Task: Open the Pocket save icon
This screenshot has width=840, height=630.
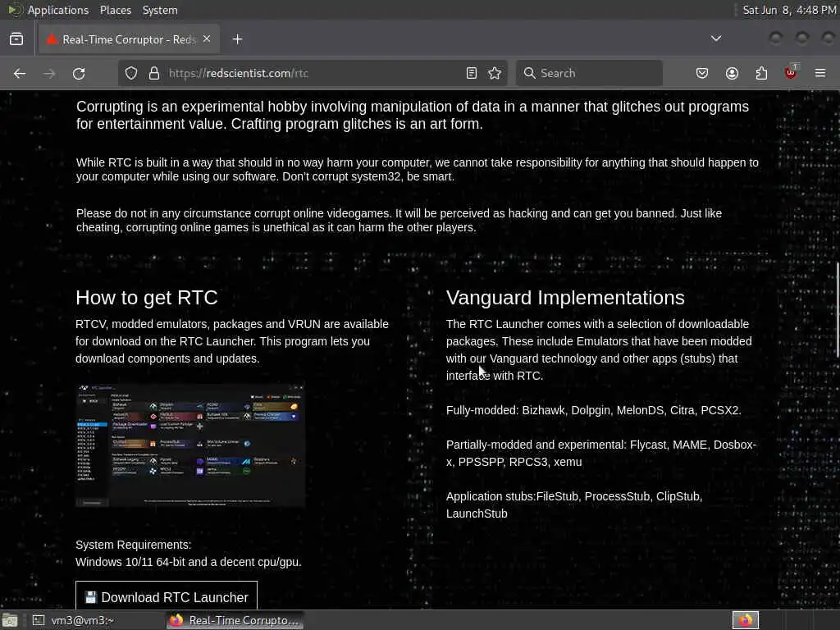Action: click(x=702, y=73)
